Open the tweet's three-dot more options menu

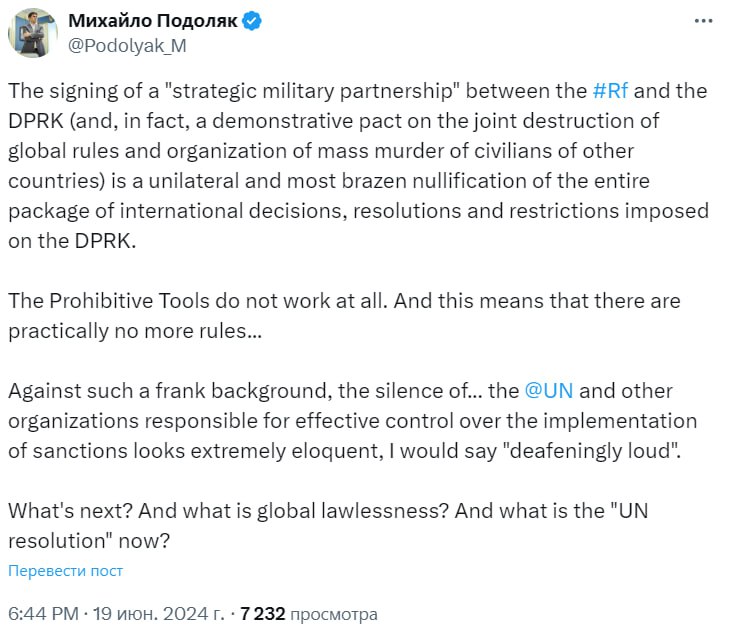(703, 22)
